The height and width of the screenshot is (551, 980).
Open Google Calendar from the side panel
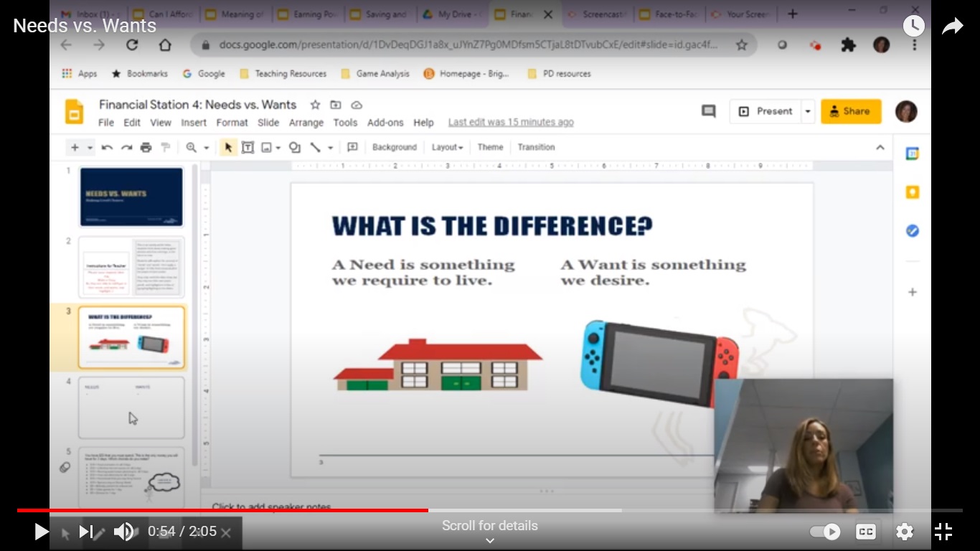(x=913, y=154)
